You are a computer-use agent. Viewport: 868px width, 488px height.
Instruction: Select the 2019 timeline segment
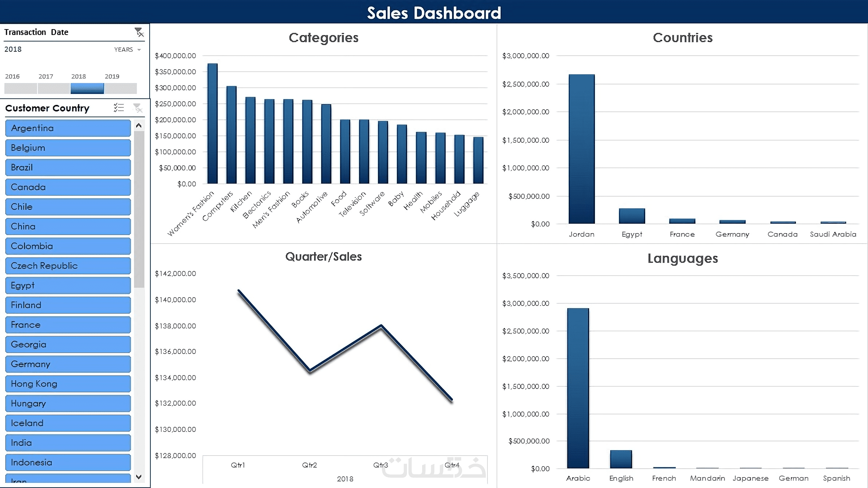pyautogui.click(x=121, y=88)
